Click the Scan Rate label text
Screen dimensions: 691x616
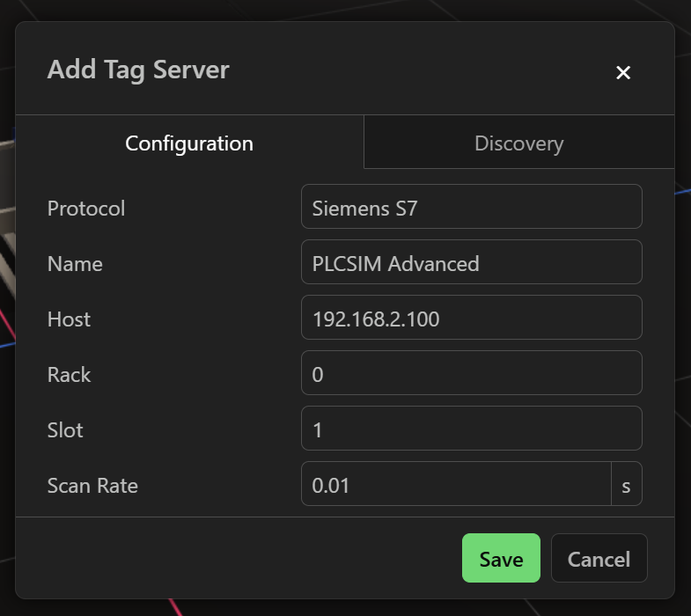point(92,486)
